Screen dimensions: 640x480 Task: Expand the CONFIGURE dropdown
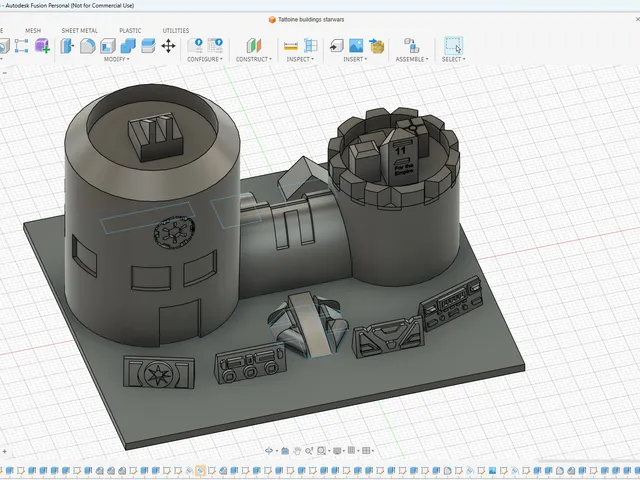click(205, 59)
